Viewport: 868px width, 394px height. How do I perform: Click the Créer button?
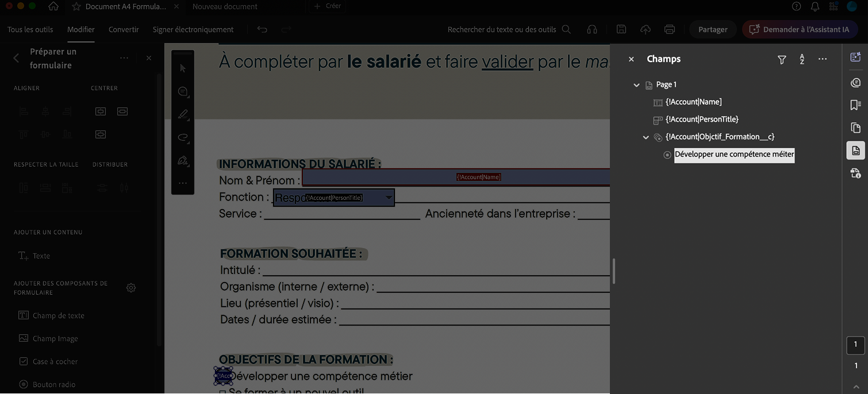point(328,6)
